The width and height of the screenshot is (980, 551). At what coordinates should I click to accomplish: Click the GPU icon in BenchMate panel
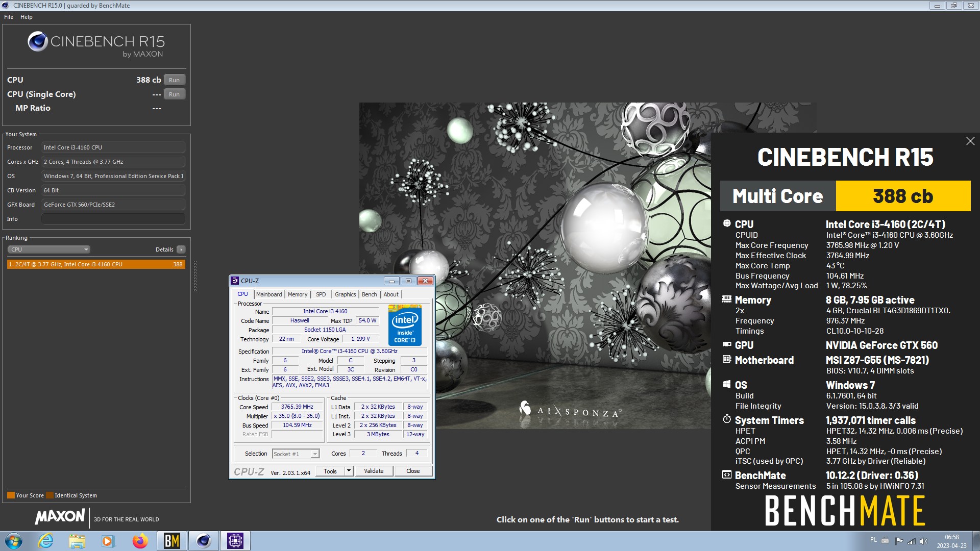pos(727,344)
